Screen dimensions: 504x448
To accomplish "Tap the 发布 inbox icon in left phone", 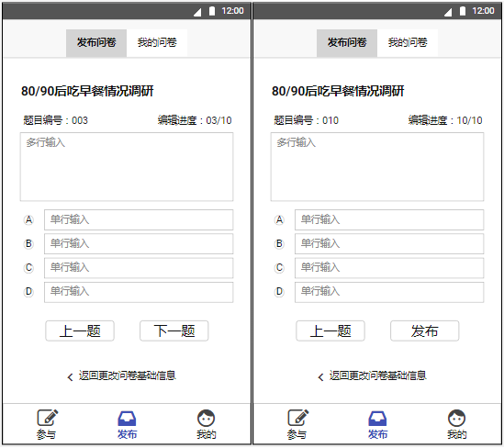I will click(x=127, y=419).
